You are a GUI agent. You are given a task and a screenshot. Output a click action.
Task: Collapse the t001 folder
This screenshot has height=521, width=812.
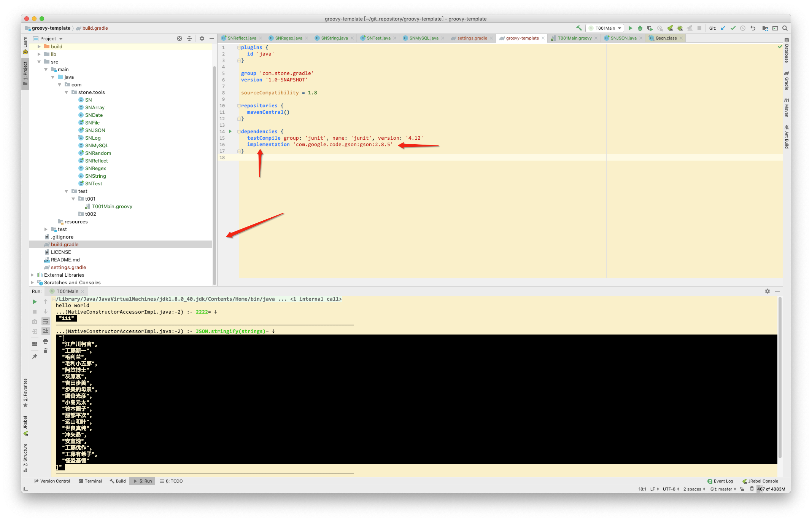(73, 199)
